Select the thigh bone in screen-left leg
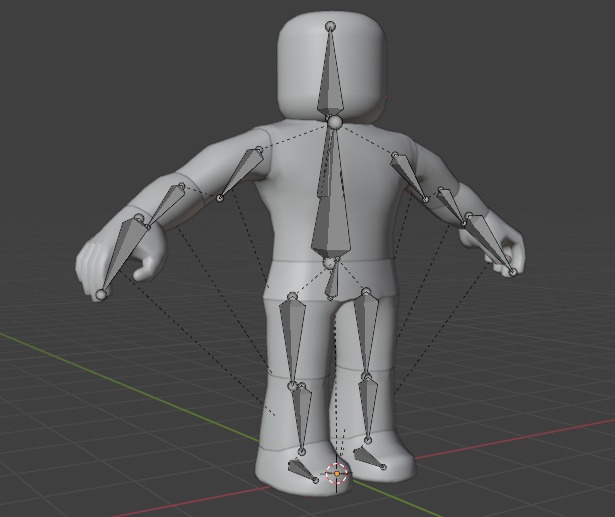The image size is (615, 517). coord(291,339)
